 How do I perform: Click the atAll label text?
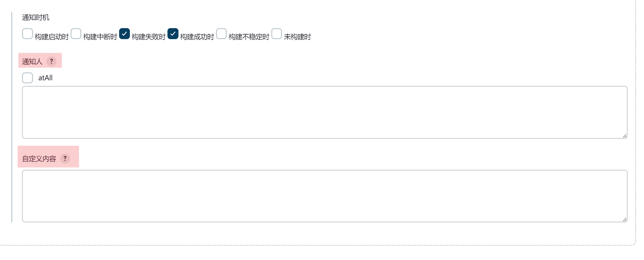pyautogui.click(x=46, y=78)
